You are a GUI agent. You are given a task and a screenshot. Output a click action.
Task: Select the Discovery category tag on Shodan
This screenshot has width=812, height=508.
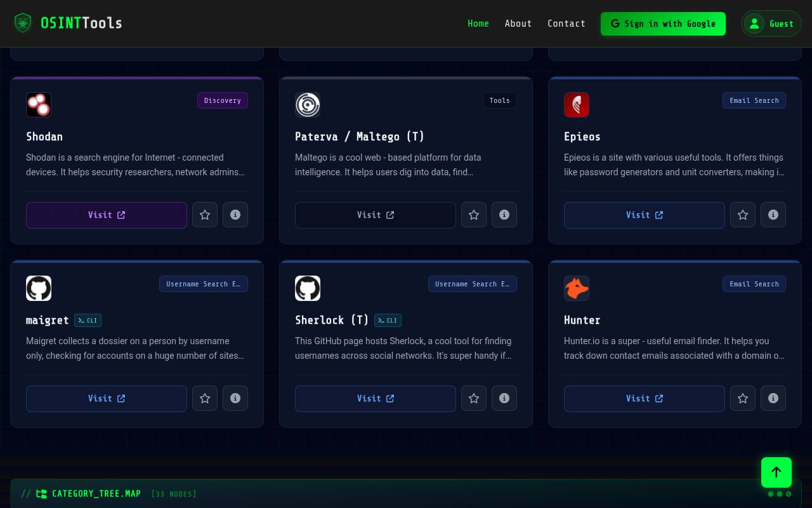(x=223, y=100)
